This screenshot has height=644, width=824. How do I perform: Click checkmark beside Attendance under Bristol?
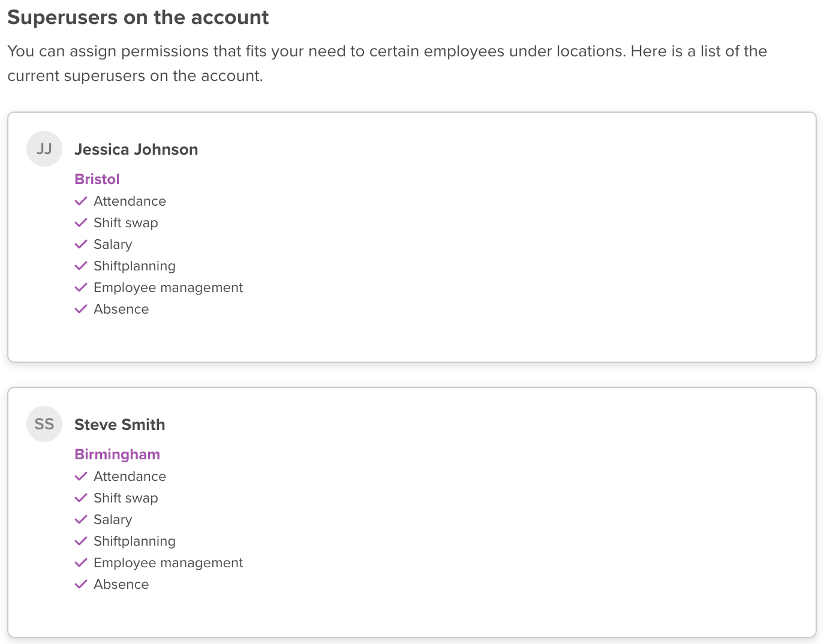pos(81,201)
